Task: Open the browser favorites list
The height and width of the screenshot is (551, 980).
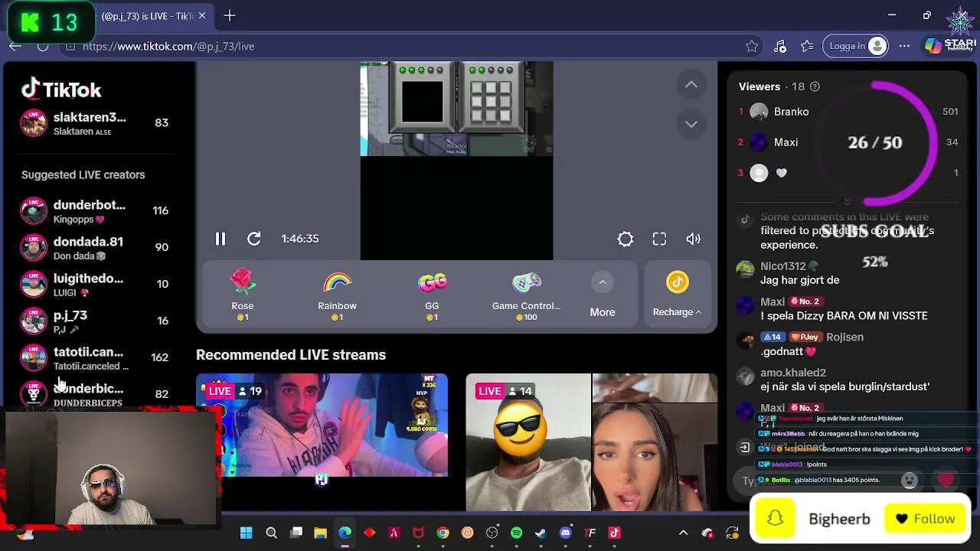Action: pyautogui.click(x=807, y=46)
